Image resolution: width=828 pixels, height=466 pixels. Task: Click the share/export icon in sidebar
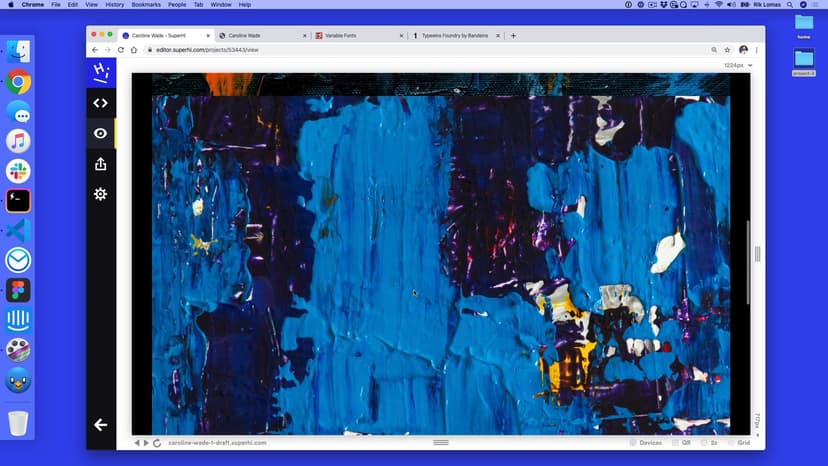[x=100, y=164]
